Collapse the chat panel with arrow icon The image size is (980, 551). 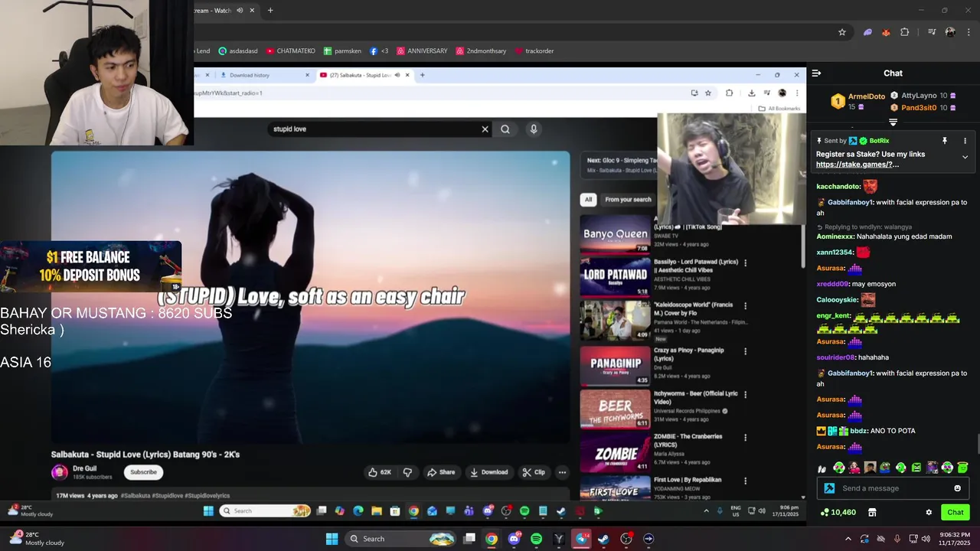click(816, 73)
